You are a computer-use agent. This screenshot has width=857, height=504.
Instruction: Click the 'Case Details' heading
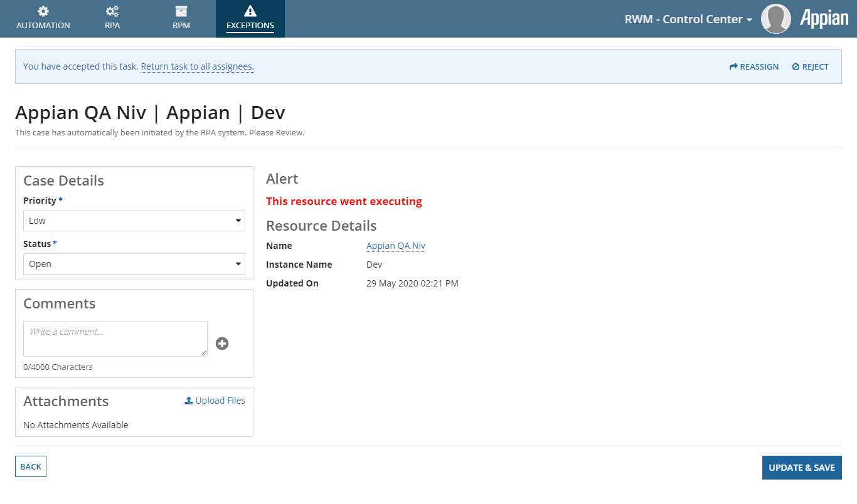[x=63, y=181]
